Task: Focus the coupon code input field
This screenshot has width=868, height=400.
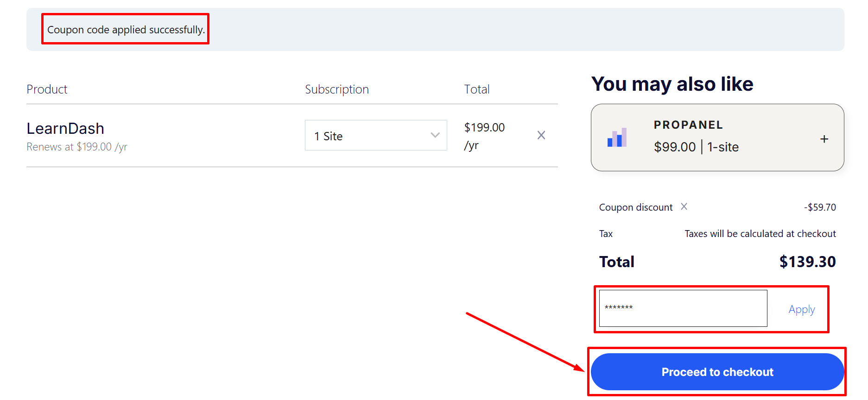Action: coord(683,308)
